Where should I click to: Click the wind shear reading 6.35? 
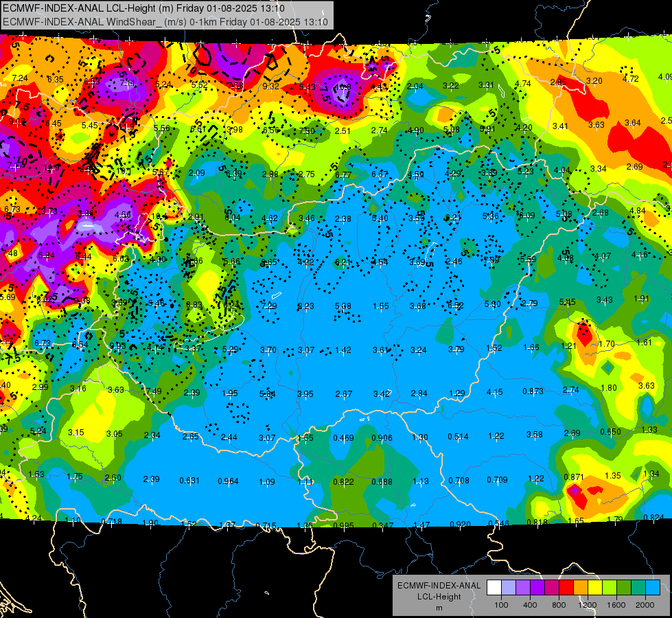(56, 80)
